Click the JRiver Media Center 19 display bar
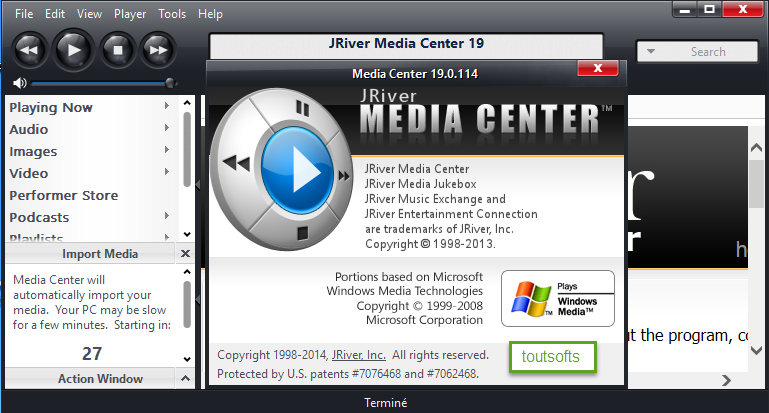The image size is (769, 413). click(406, 46)
